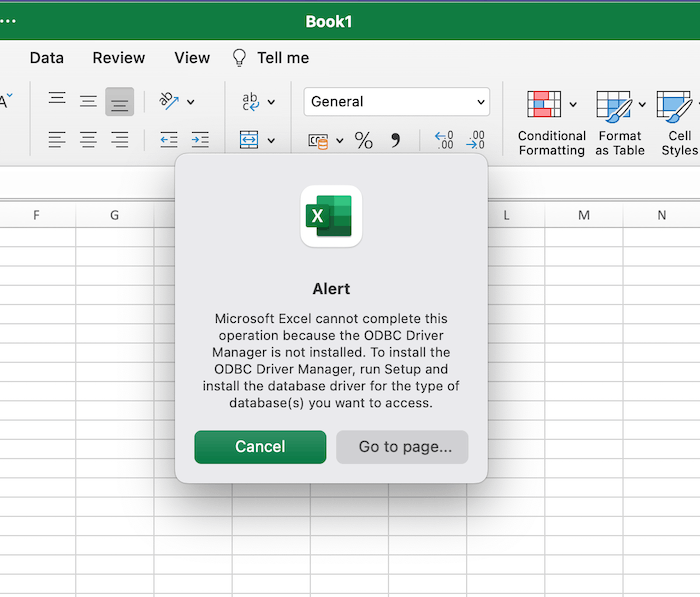Image resolution: width=700 pixels, height=597 pixels.
Task: Apply the Comma Style icon
Action: 395,140
